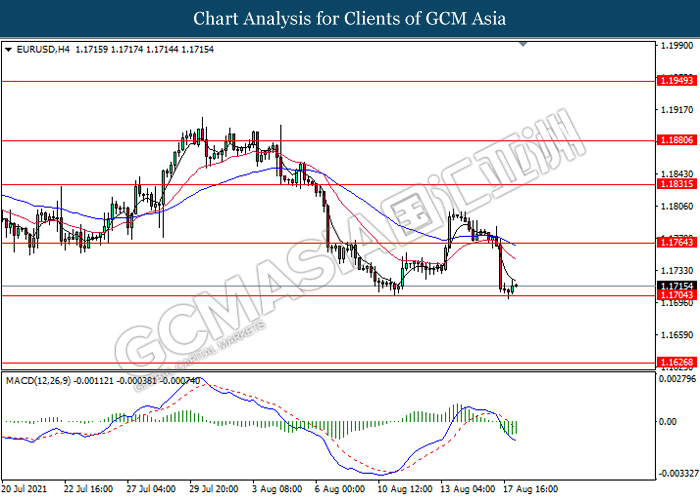Click the 1.17043 support price label
The width and height of the screenshot is (700, 500).
pos(677,295)
